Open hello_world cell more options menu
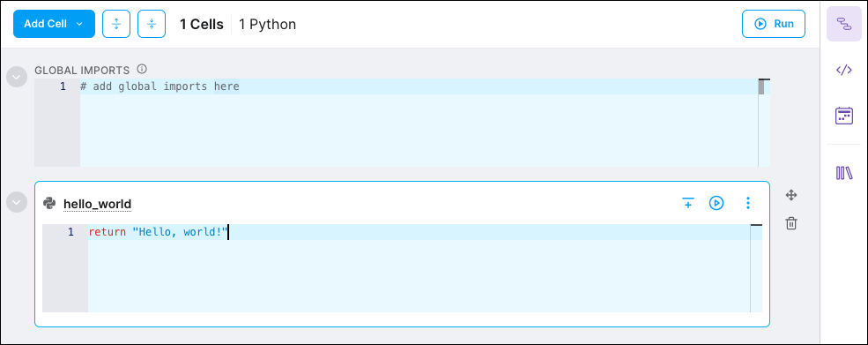The height and width of the screenshot is (345, 868). (748, 203)
